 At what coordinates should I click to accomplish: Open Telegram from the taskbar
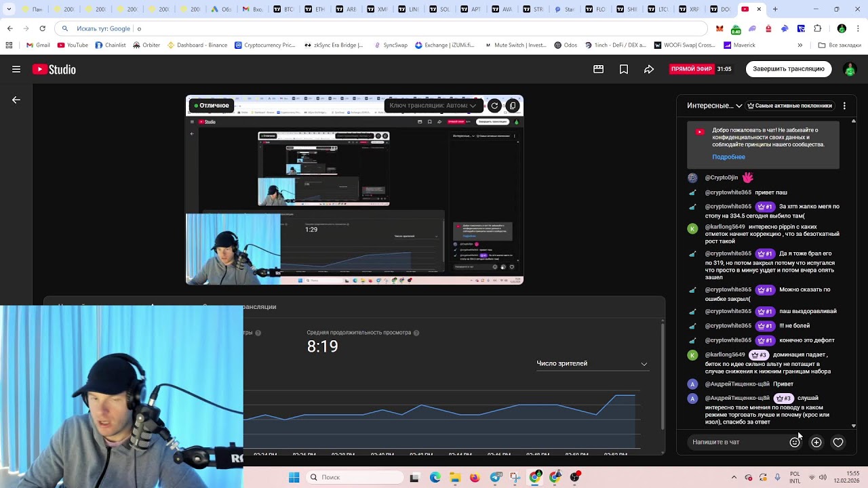click(496, 477)
